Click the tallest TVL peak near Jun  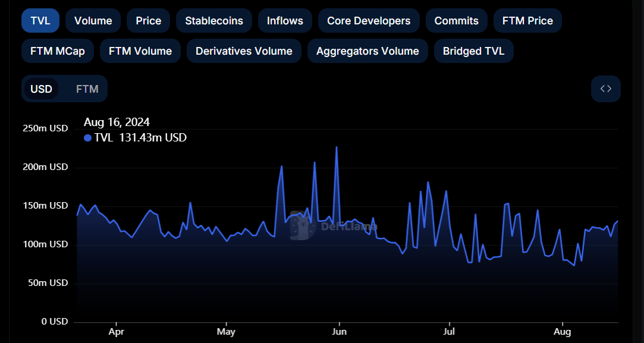point(337,147)
